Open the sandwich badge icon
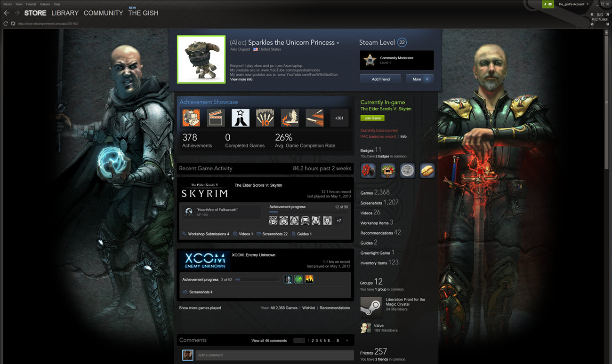 (427, 170)
